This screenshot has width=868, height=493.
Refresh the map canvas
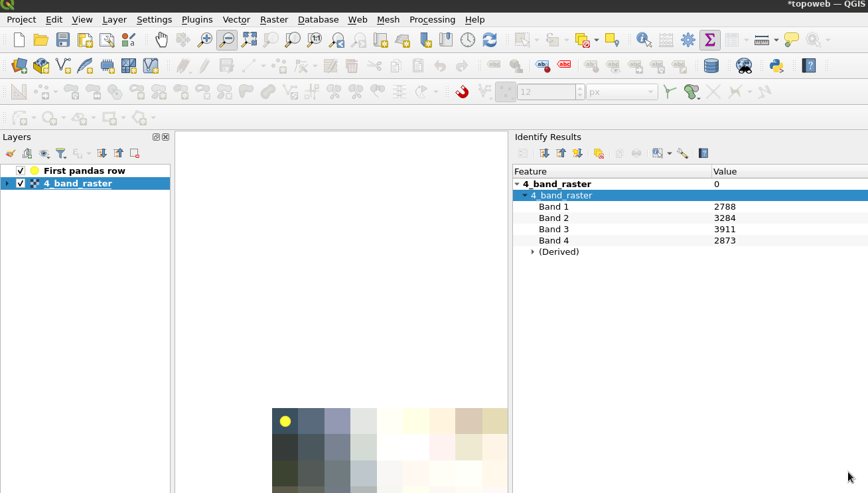[x=490, y=40]
